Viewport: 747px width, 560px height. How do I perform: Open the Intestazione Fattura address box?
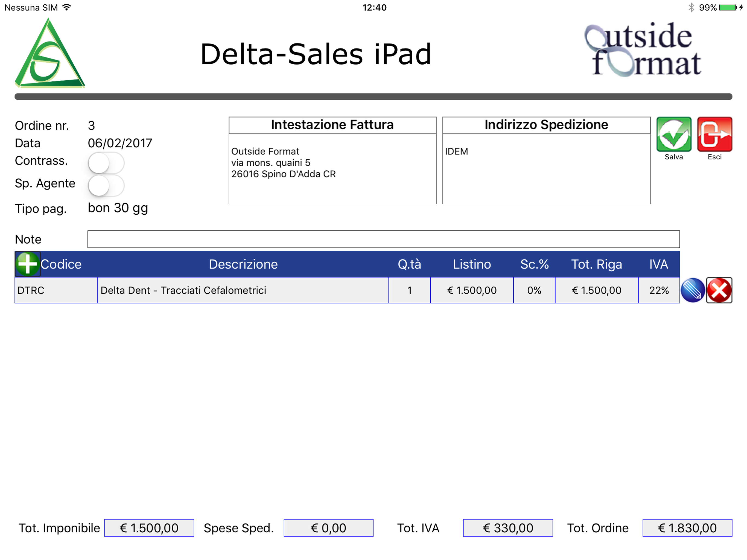point(332,168)
